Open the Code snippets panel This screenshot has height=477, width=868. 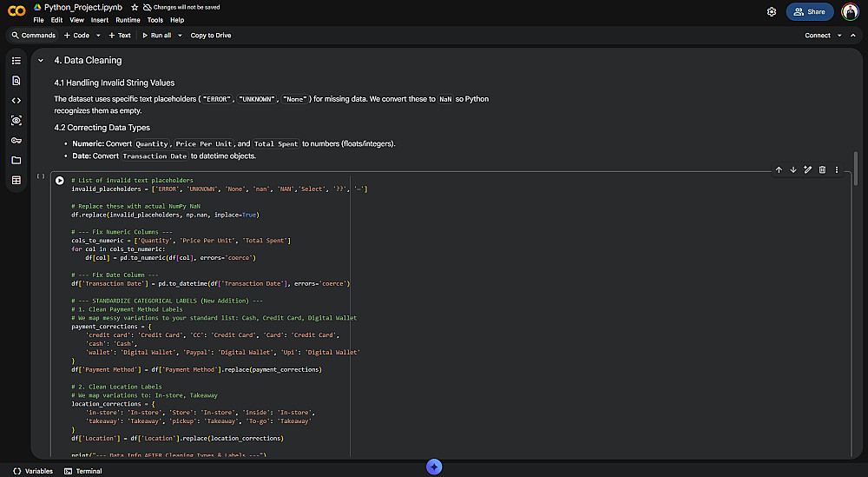click(x=16, y=100)
